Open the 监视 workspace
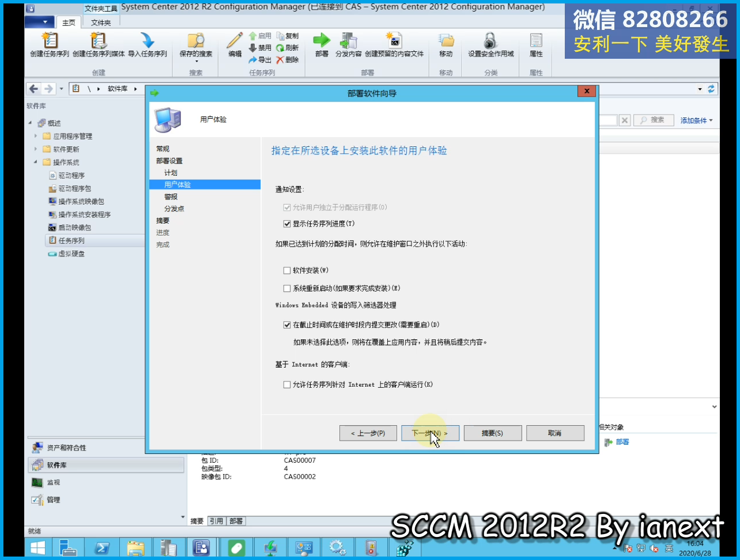Image resolution: width=740 pixels, height=560 pixels. pyautogui.click(x=107, y=482)
